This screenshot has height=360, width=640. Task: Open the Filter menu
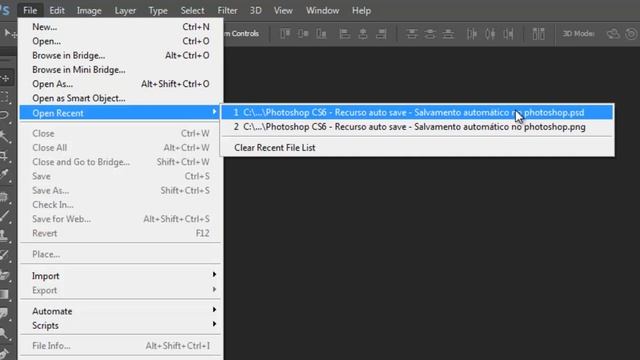click(227, 11)
